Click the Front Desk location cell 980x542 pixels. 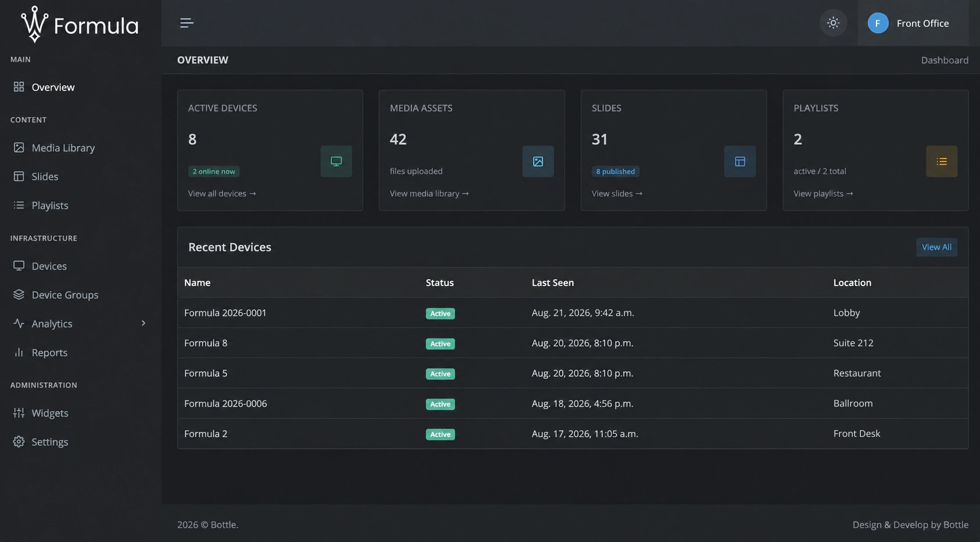[x=857, y=433]
